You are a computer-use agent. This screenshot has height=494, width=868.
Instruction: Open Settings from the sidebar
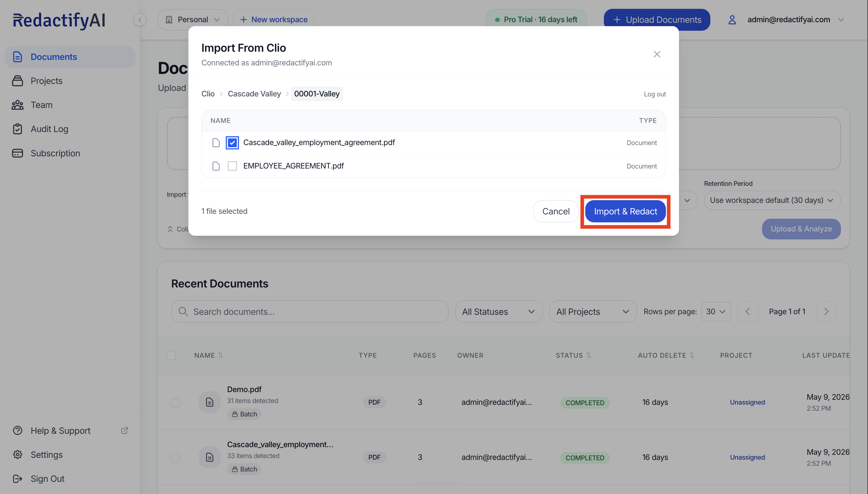click(70, 455)
